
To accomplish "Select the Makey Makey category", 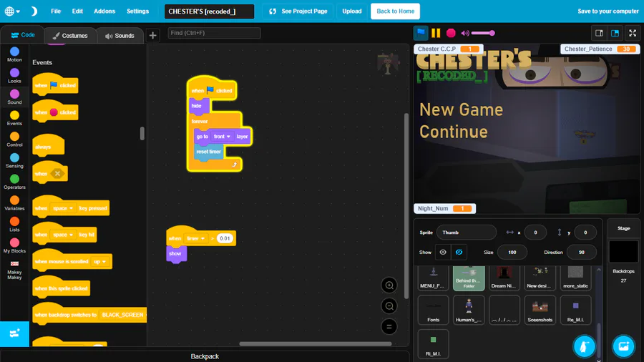I will pos(14,269).
